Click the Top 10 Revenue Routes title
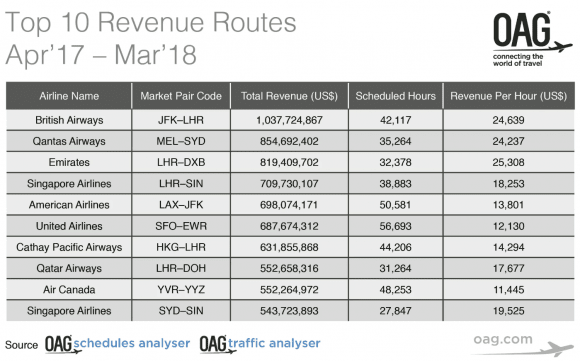This screenshot has height=361, width=580. pyautogui.click(x=151, y=22)
